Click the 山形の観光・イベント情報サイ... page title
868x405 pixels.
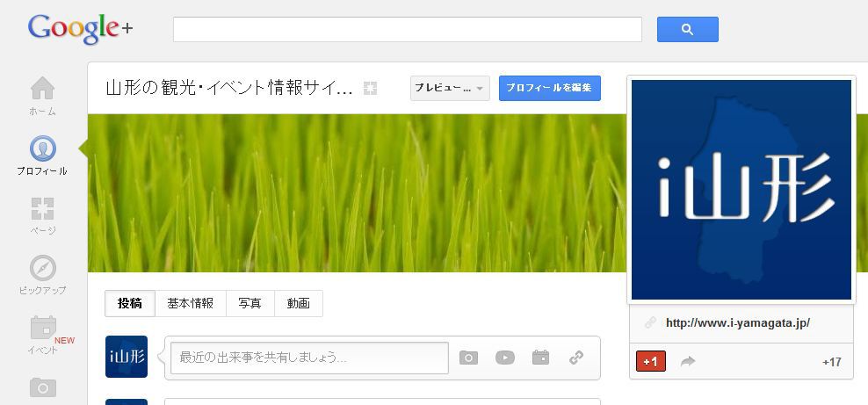pos(229,88)
